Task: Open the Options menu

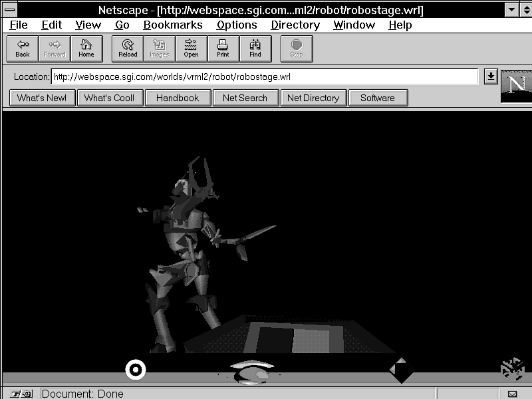Action: click(236, 25)
